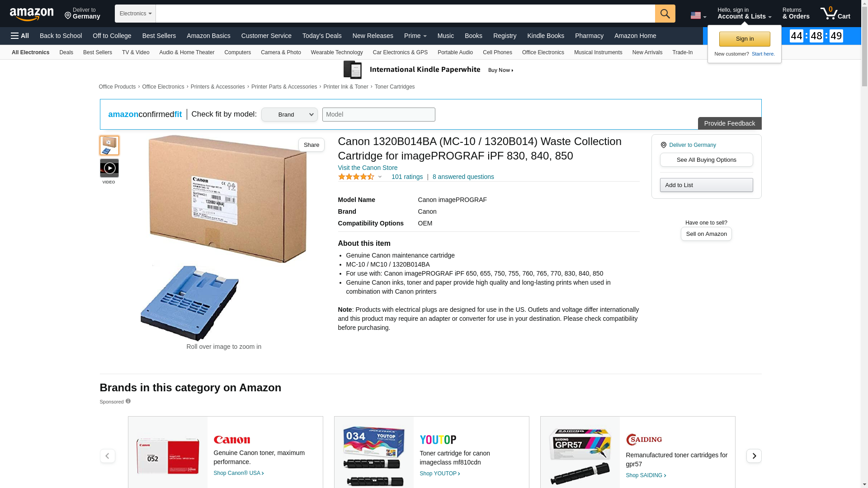Click the Model input field
This screenshot has width=868, height=488.
pos(378,114)
